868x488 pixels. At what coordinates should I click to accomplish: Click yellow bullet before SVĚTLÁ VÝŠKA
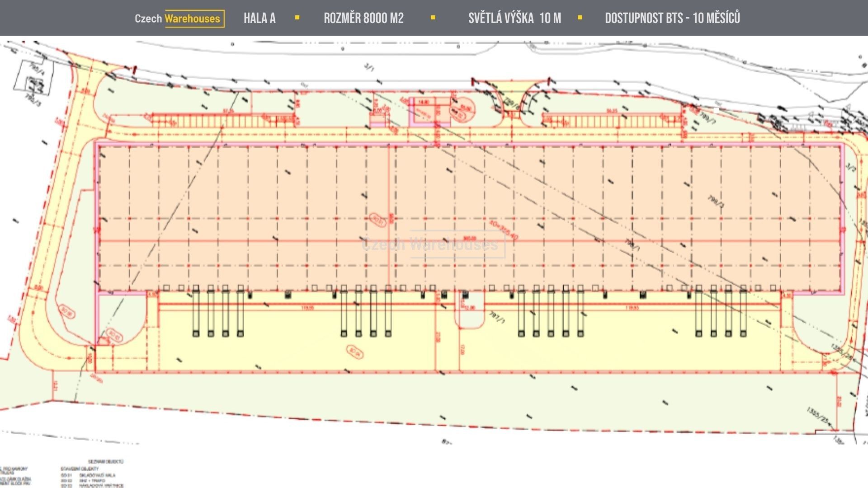click(x=433, y=18)
